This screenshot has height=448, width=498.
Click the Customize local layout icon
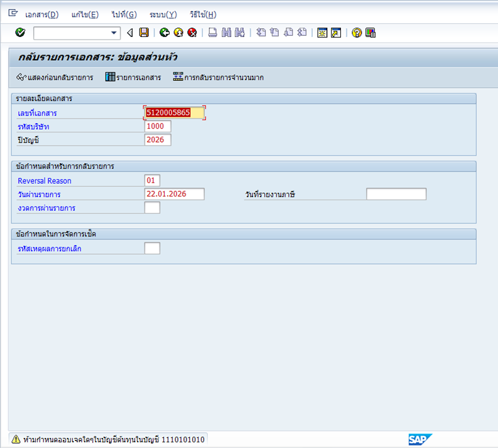(371, 33)
